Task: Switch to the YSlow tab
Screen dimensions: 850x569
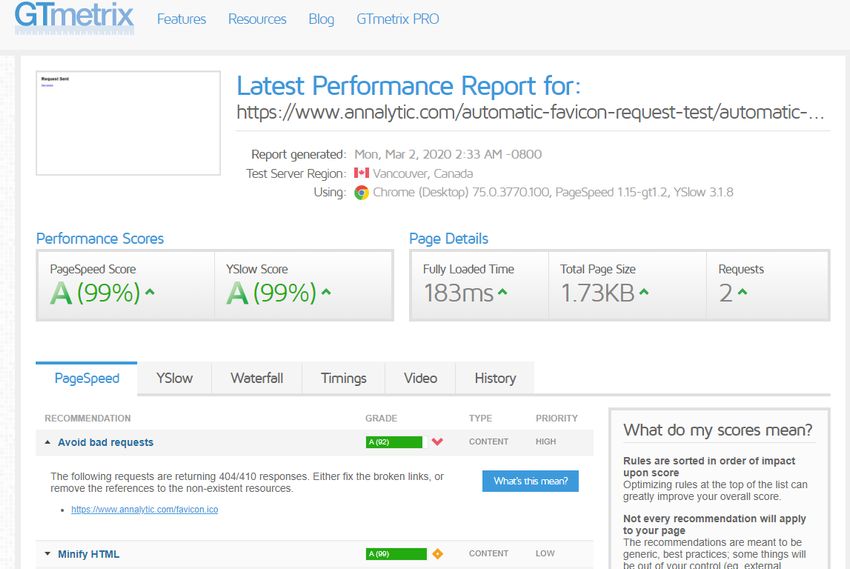Action: pyautogui.click(x=175, y=378)
